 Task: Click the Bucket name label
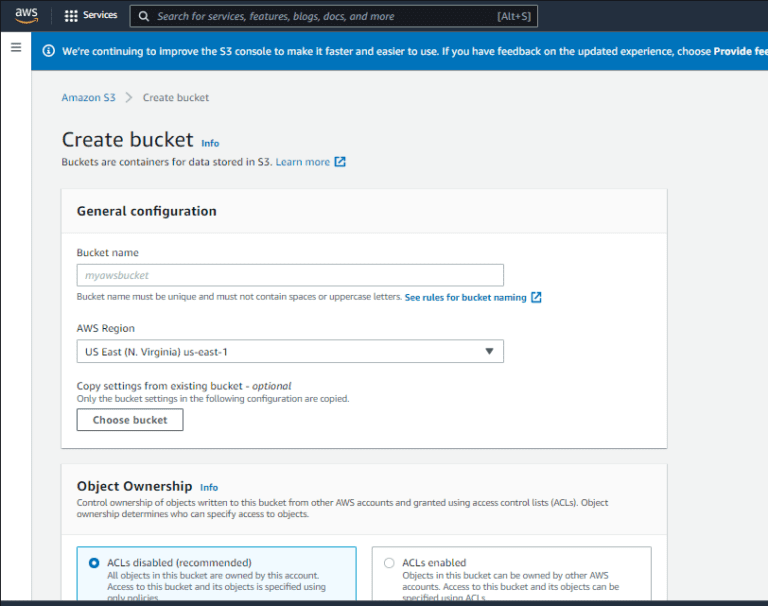[x=107, y=252]
